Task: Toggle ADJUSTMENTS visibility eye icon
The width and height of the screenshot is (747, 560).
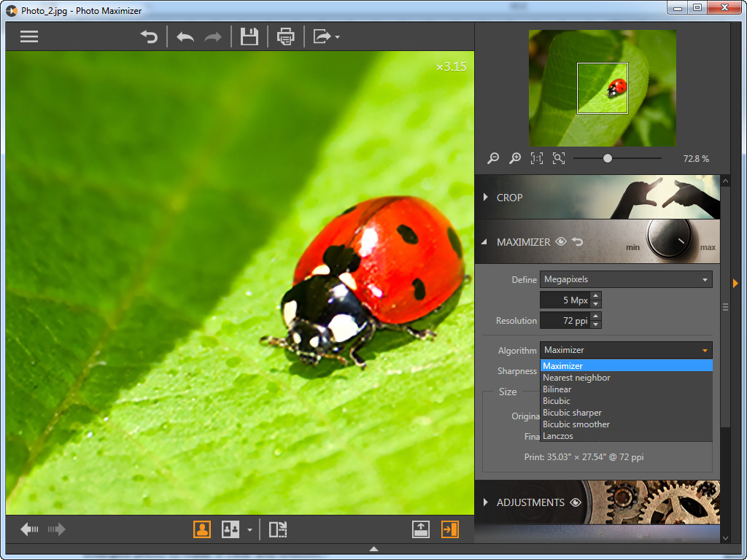Action: (576, 502)
